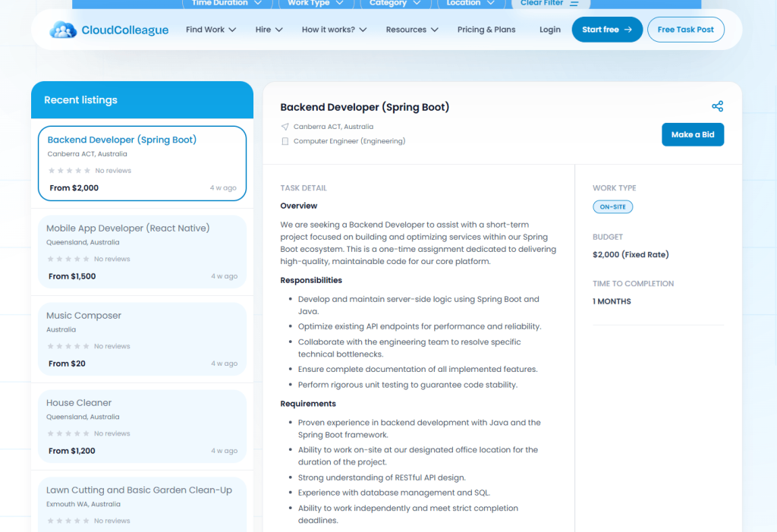Click the TASK DETAIL label
This screenshot has width=777, height=532.
[x=304, y=188]
